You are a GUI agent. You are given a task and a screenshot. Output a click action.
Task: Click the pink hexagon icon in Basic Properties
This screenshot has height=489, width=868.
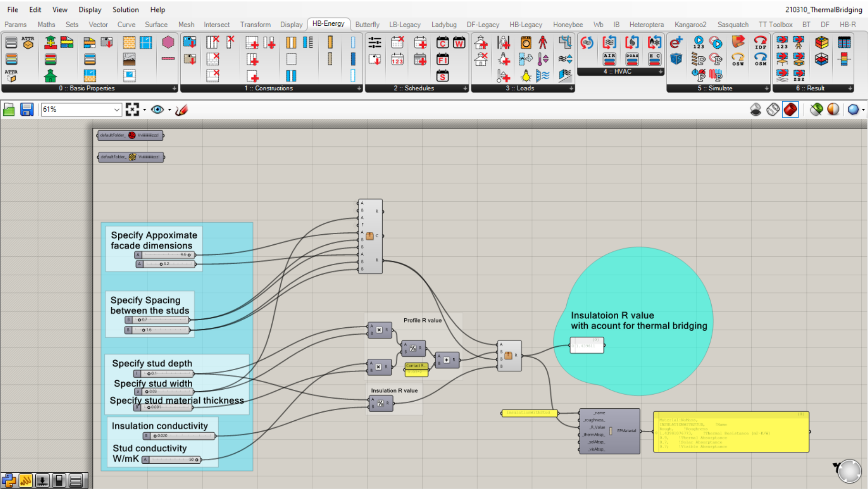coord(168,42)
